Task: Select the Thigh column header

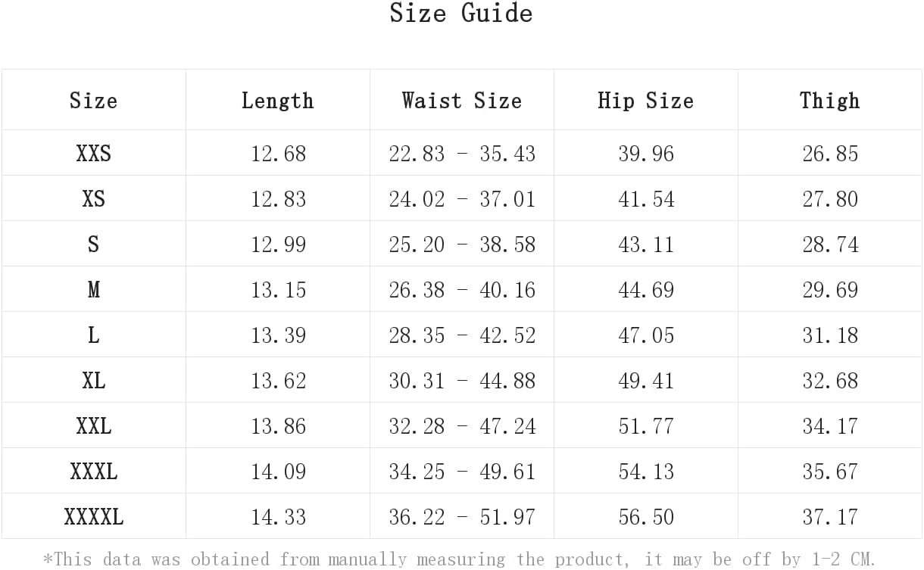Action: coord(830,101)
